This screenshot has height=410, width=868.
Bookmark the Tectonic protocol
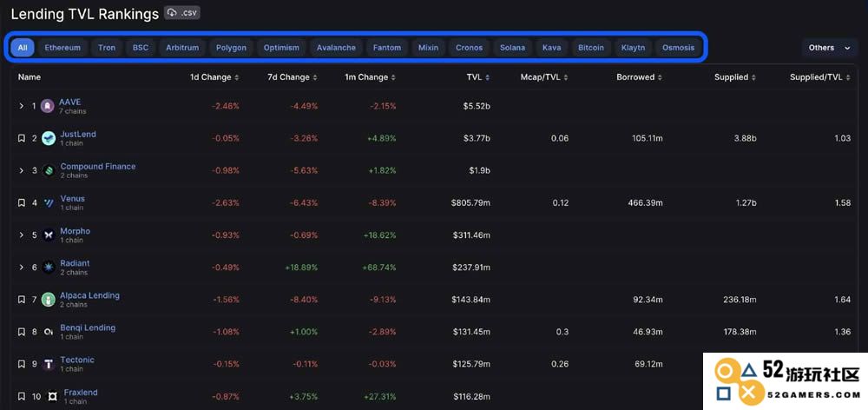pos(21,364)
